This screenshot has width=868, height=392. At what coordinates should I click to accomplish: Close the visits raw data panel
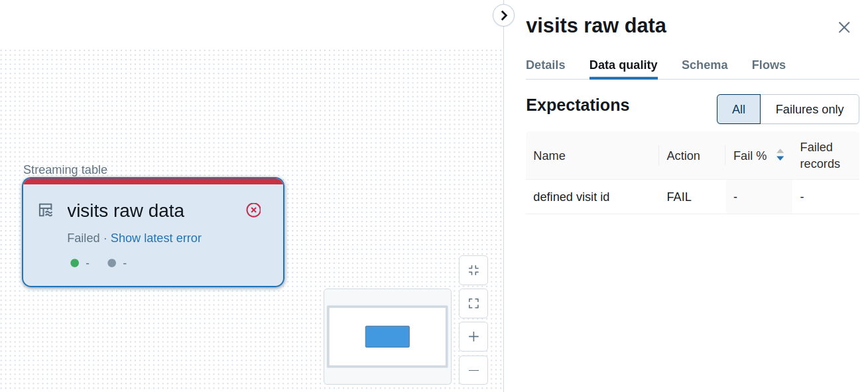point(844,27)
